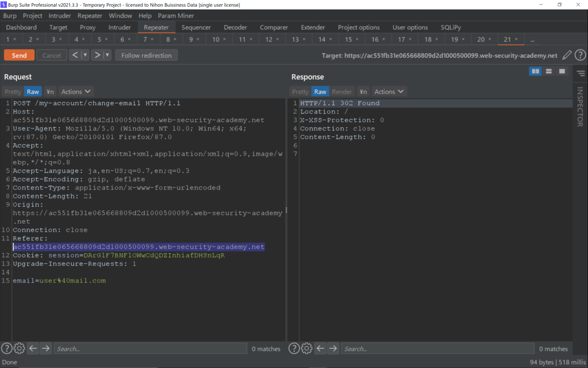
Task: Switch to the Comparer tab
Action: 274,27
